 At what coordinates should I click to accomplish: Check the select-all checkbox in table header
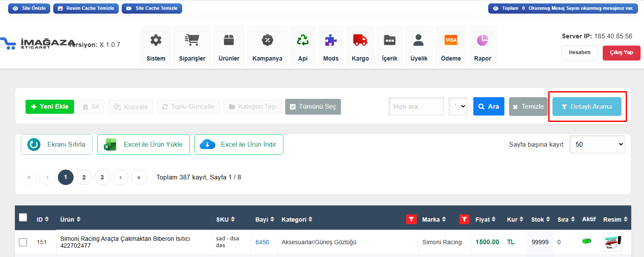point(23,218)
